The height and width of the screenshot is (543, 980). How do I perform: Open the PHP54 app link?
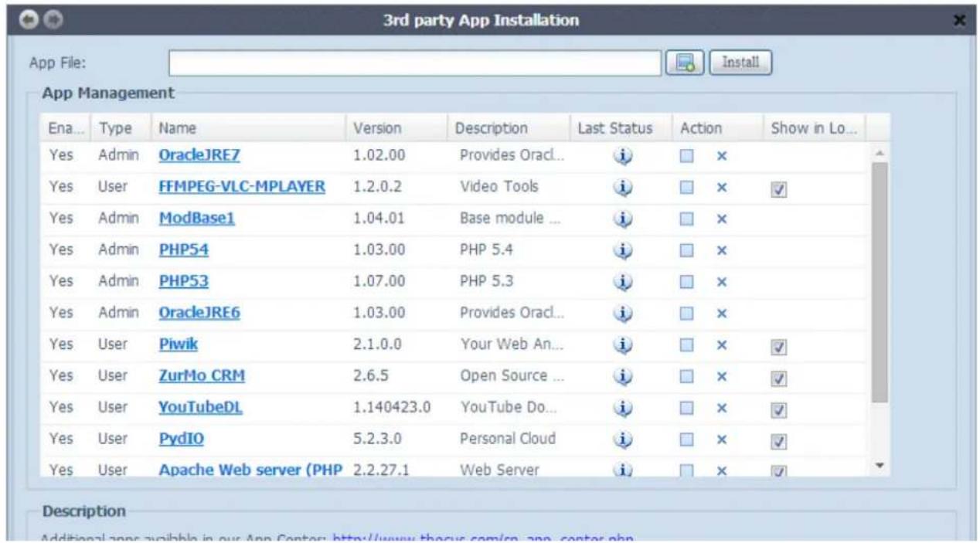tap(183, 250)
